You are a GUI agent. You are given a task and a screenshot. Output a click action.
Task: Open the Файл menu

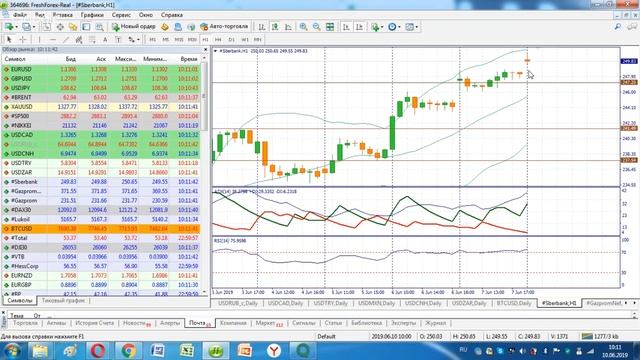[20, 15]
